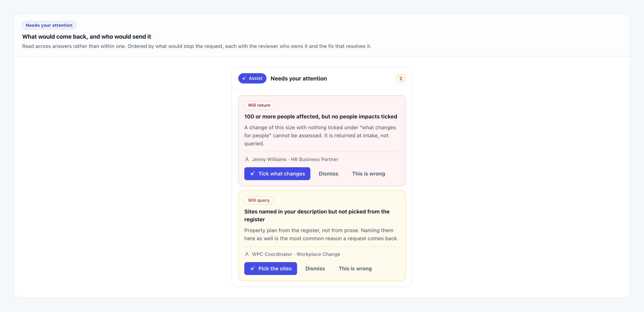The width and height of the screenshot is (644, 312).
Task: Mark the Will query card as wrong
Action: pos(355,269)
